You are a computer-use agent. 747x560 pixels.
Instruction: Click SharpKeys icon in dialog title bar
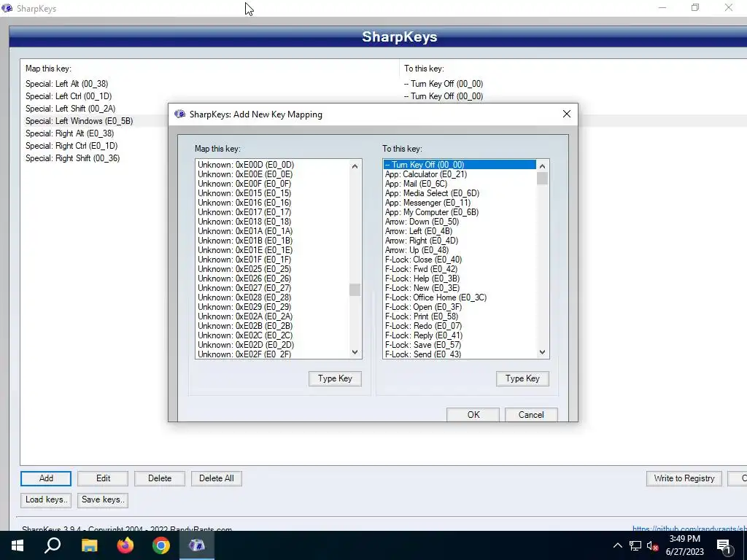(x=179, y=114)
